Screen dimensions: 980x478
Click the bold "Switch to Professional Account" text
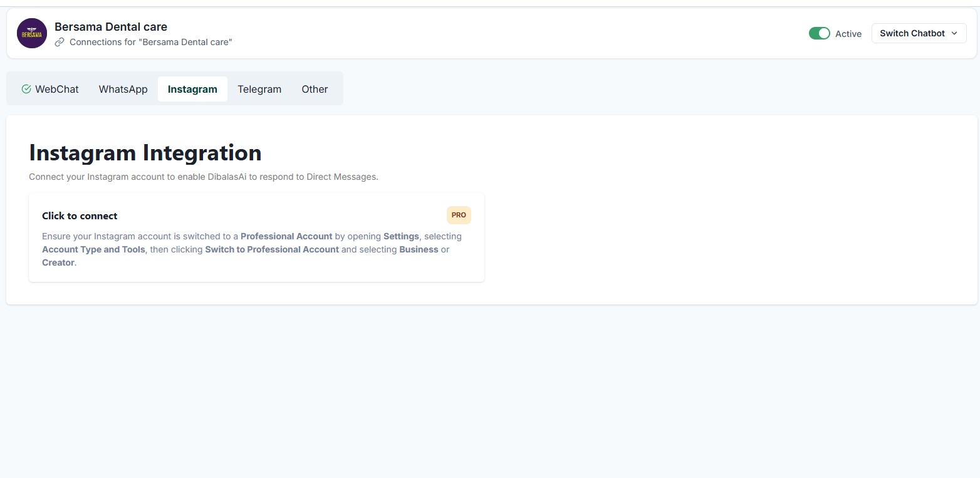click(272, 249)
